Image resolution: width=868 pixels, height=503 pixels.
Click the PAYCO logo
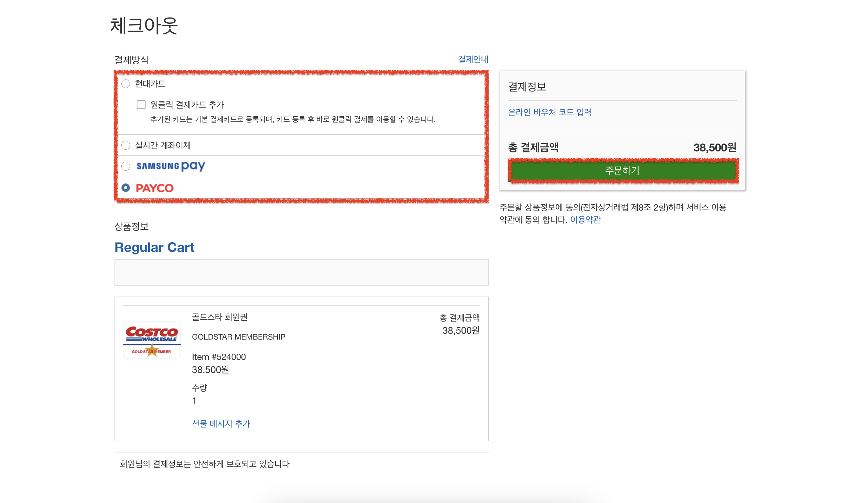click(x=155, y=188)
